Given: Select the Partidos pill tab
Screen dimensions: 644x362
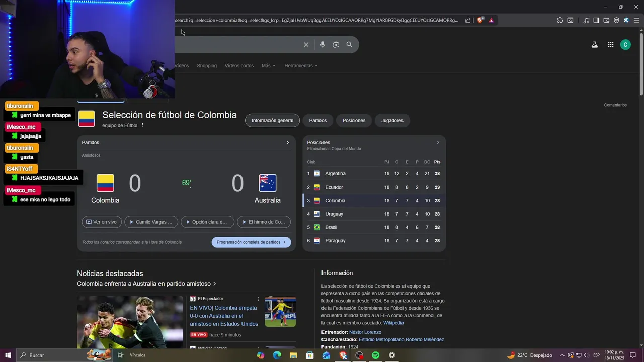Looking at the screenshot, I should coord(318,121).
